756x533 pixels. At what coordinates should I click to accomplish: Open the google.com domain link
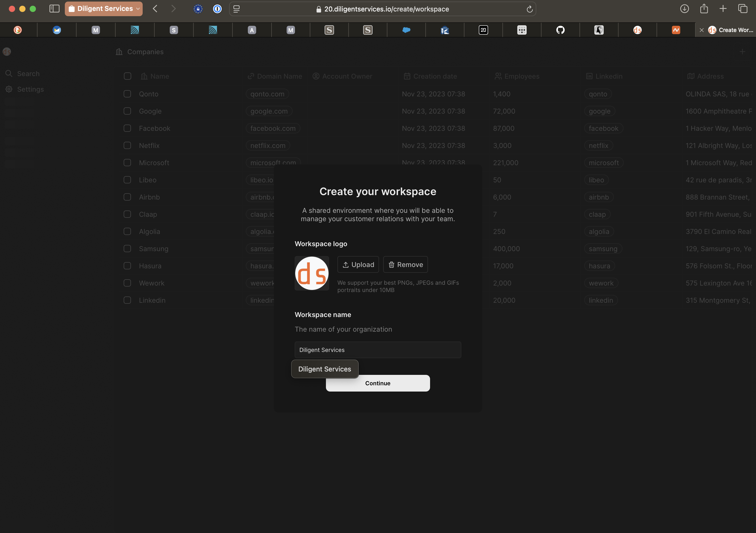tap(269, 111)
